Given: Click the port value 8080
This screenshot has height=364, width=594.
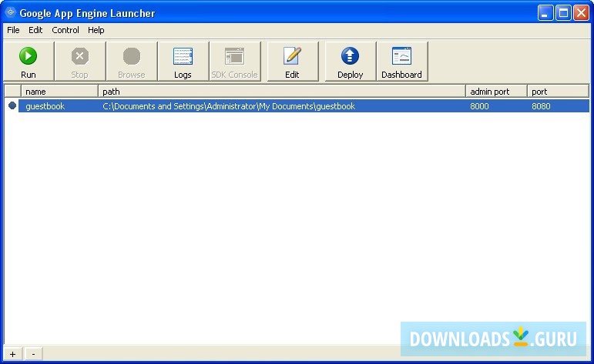Looking at the screenshot, I should (x=541, y=106).
